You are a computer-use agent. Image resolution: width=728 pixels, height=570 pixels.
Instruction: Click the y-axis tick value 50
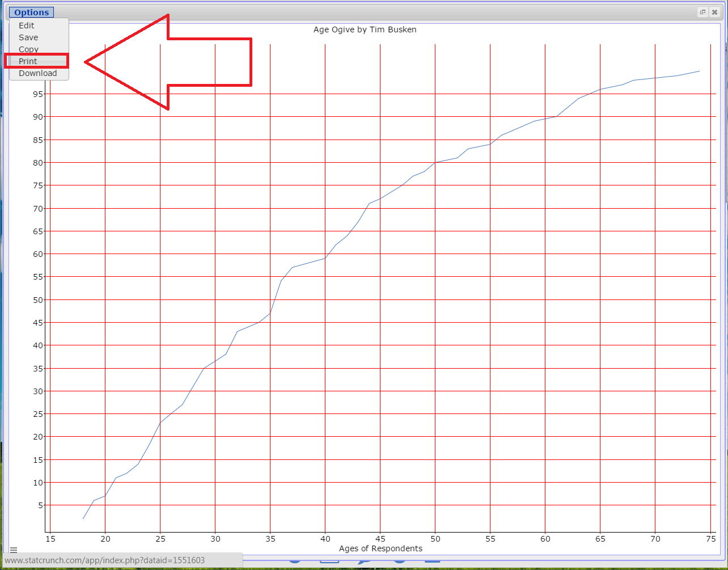[39, 299]
